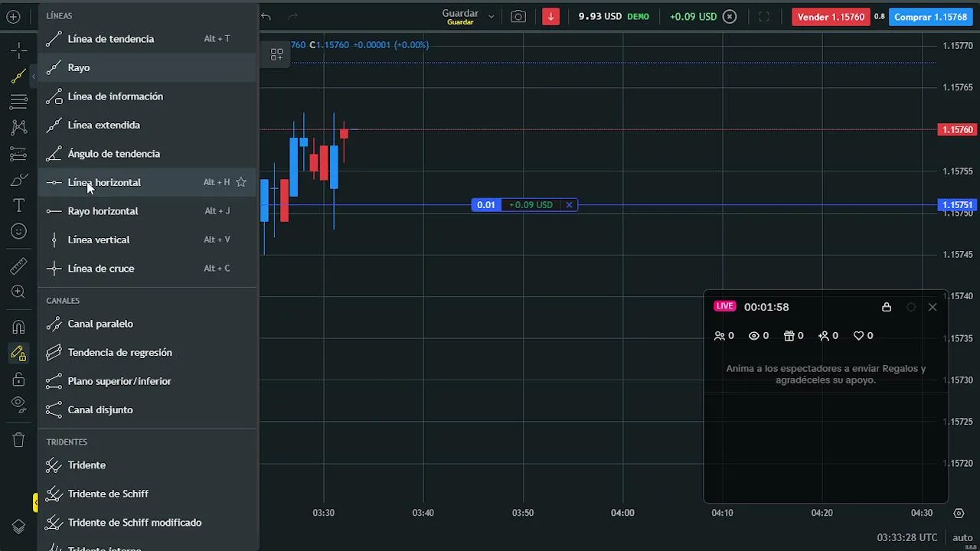This screenshot has height=551, width=980.
Task: Click the ruler measure tool
Action: click(19, 266)
